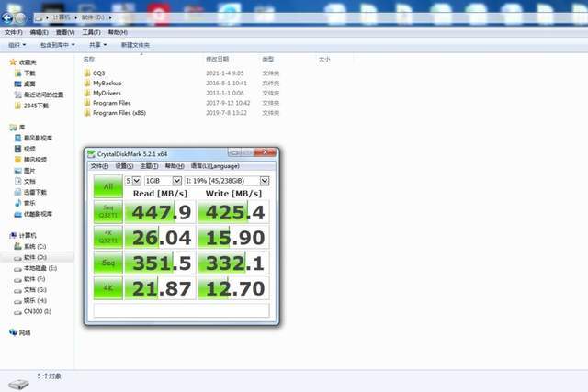Click the explorer Back arrow button
This screenshot has width=588, height=392.
click(x=7, y=17)
